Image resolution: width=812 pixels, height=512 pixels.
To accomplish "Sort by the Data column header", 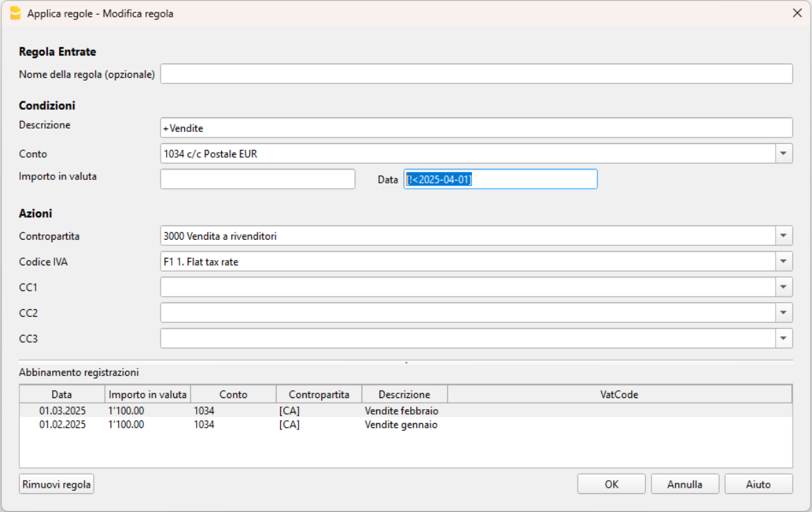I will [62, 394].
